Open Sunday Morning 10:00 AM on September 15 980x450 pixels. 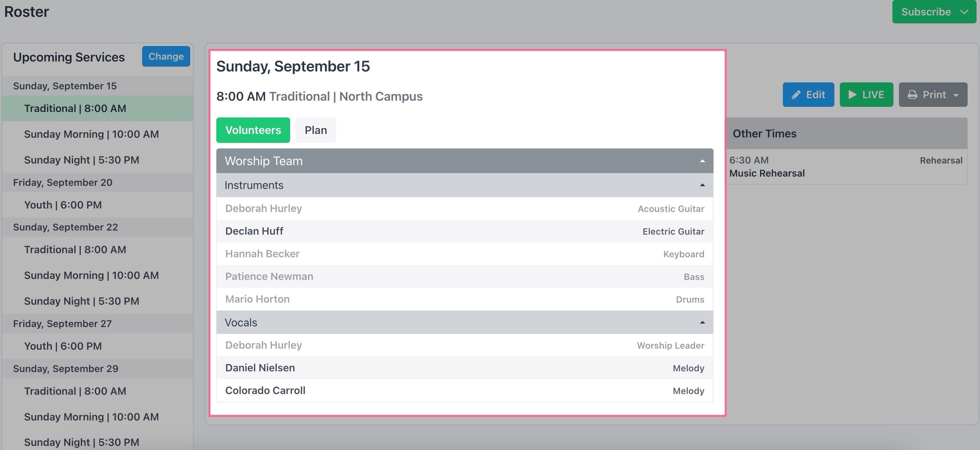(91, 134)
